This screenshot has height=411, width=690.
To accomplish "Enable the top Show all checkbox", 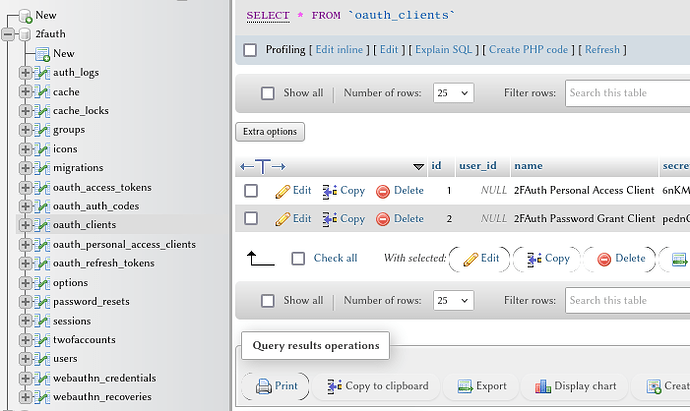I will 268,93.
